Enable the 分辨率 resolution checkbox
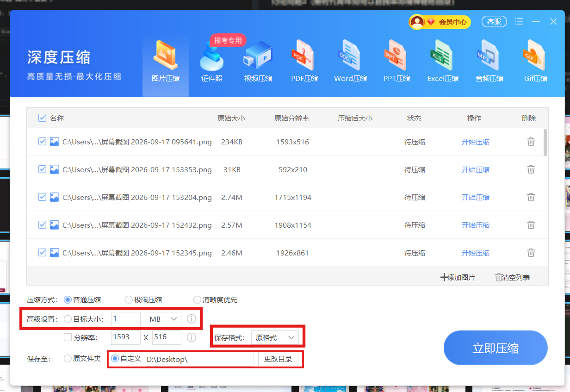Image resolution: width=570 pixels, height=392 pixels. click(x=68, y=337)
